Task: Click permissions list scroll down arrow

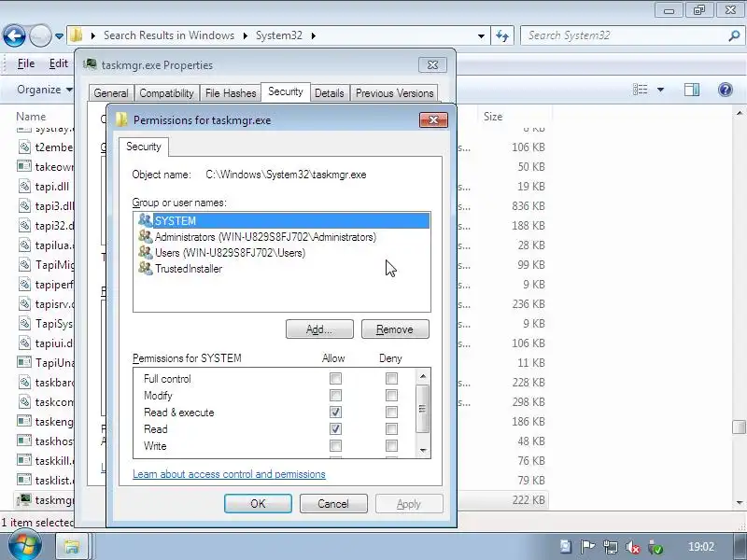Action: tap(423, 451)
